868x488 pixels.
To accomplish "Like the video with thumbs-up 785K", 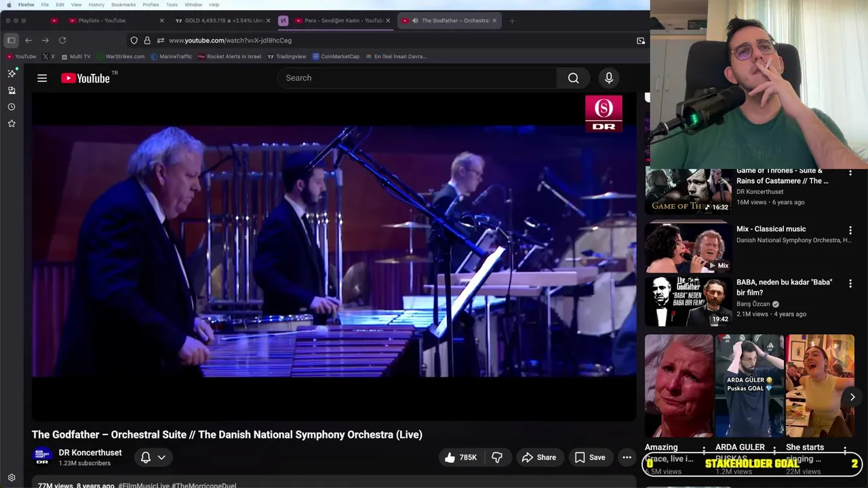I will pos(460,457).
